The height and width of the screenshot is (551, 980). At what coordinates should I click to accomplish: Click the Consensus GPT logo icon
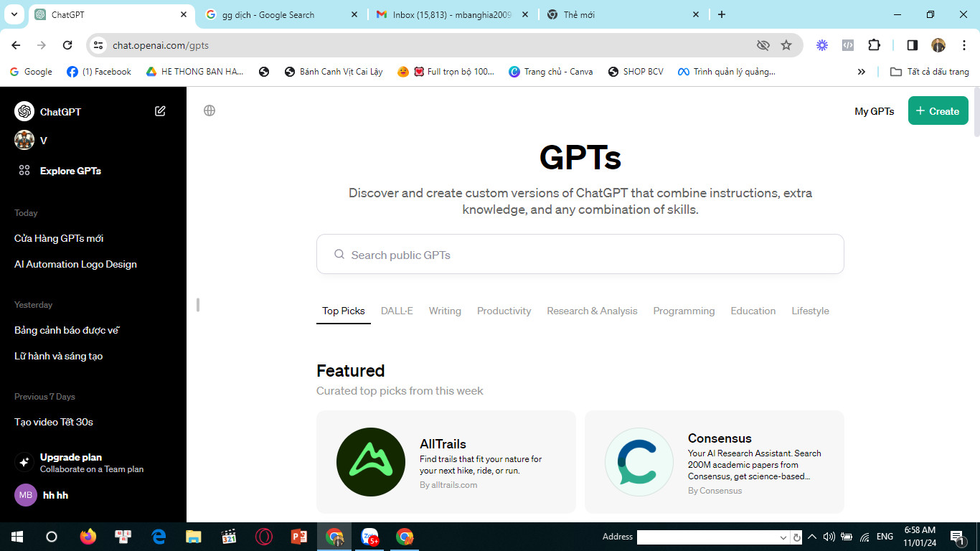click(639, 462)
